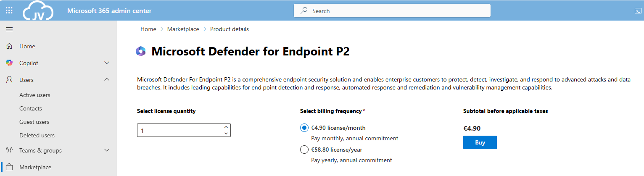Open Cloud Shell terminal icon
The width and height of the screenshot is (644, 176).
click(638, 11)
